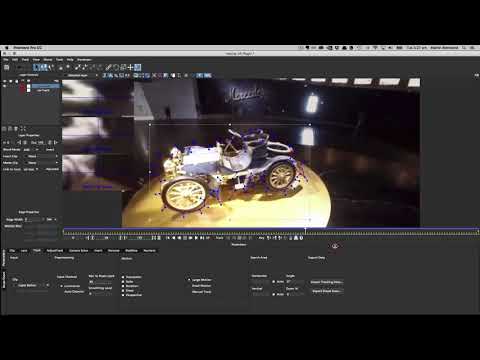Open the Input Before clip dropdown
The width and height of the screenshot is (480, 360).
pos(33,285)
